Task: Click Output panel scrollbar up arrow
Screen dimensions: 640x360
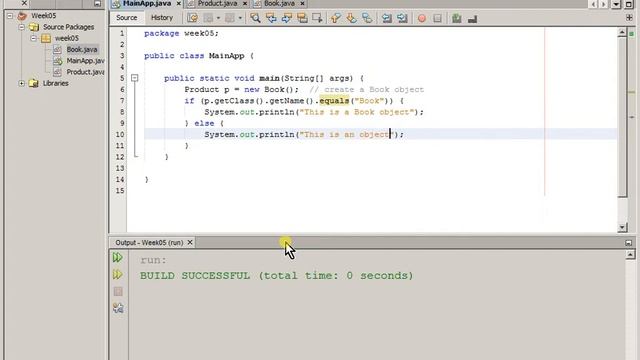Action: coord(630,255)
